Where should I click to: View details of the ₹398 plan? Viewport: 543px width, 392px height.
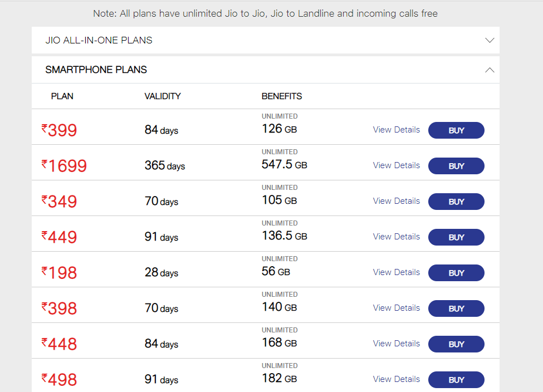pyautogui.click(x=396, y=308)
